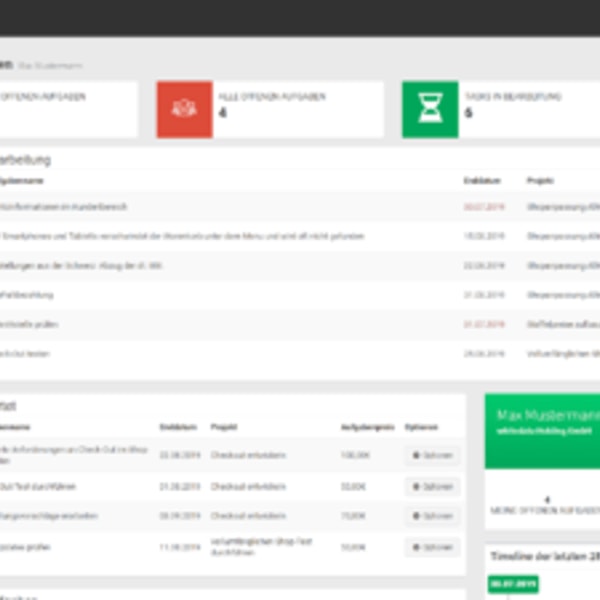
Task: Open the Smartphones und Tablets task
Action: point(182,236)
